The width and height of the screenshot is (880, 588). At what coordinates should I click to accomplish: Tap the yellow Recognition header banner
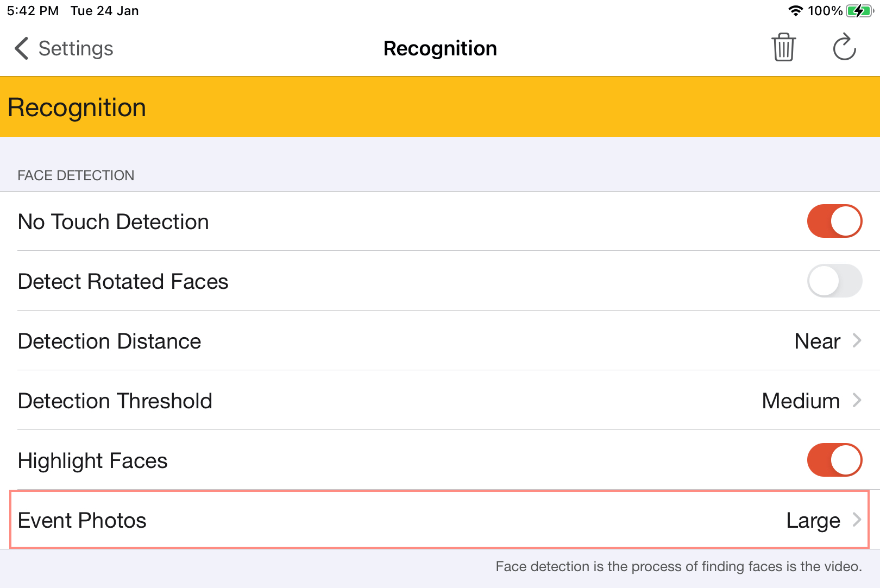point(440,107)
